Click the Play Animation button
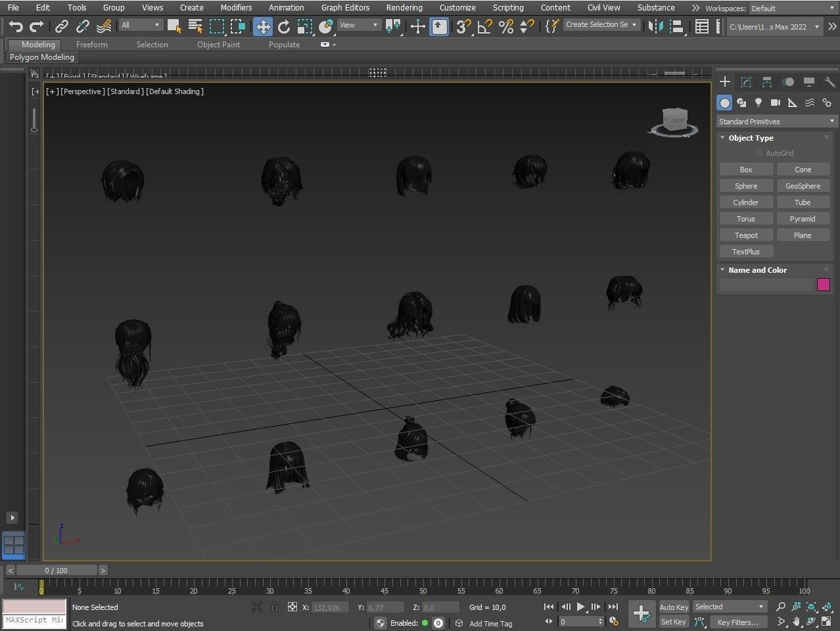 580,607
